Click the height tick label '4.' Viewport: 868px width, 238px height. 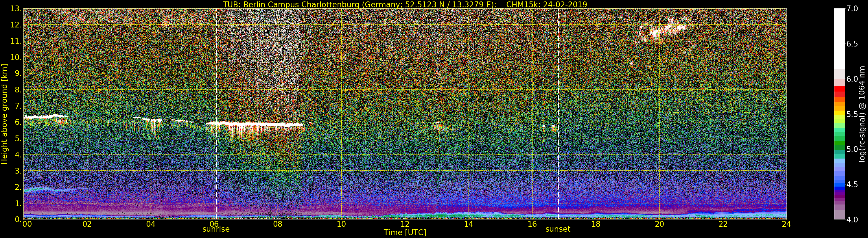coord(18,155)
